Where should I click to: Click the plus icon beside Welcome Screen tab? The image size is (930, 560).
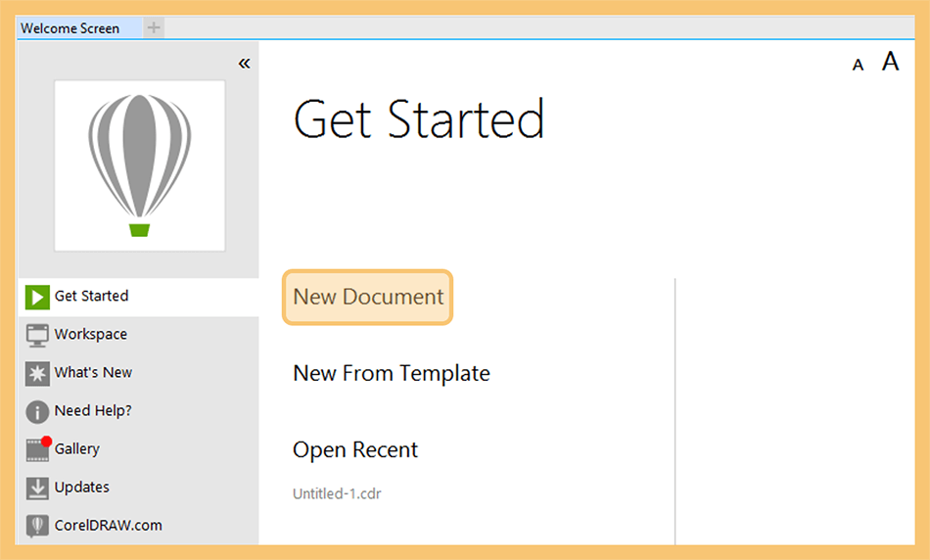(154, 27)
